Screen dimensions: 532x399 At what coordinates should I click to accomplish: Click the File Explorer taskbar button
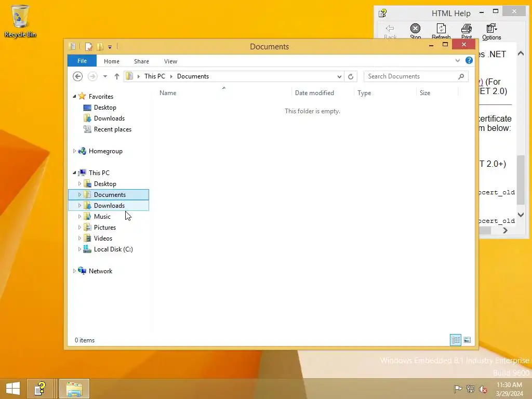(x=74, y=389)
